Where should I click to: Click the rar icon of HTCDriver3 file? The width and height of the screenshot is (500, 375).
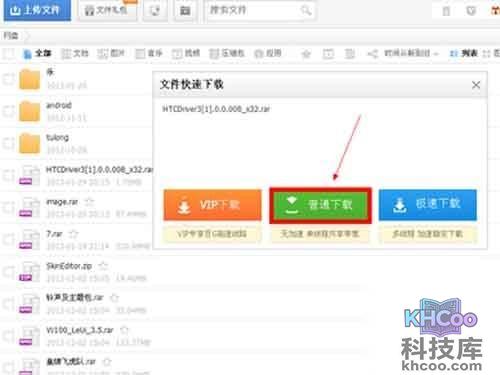coord(29,175)
